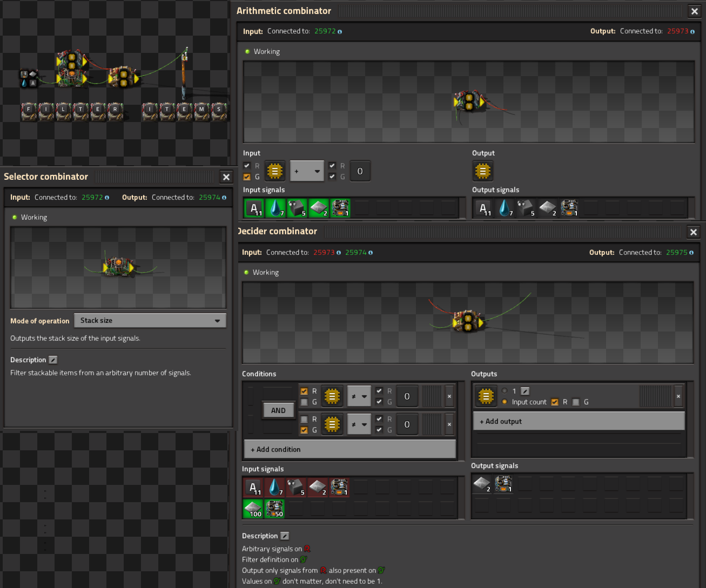The height and width of the screenshot is (588, 706).
Task: Click the Decider combinator entity preview
Action: point(468,323)
